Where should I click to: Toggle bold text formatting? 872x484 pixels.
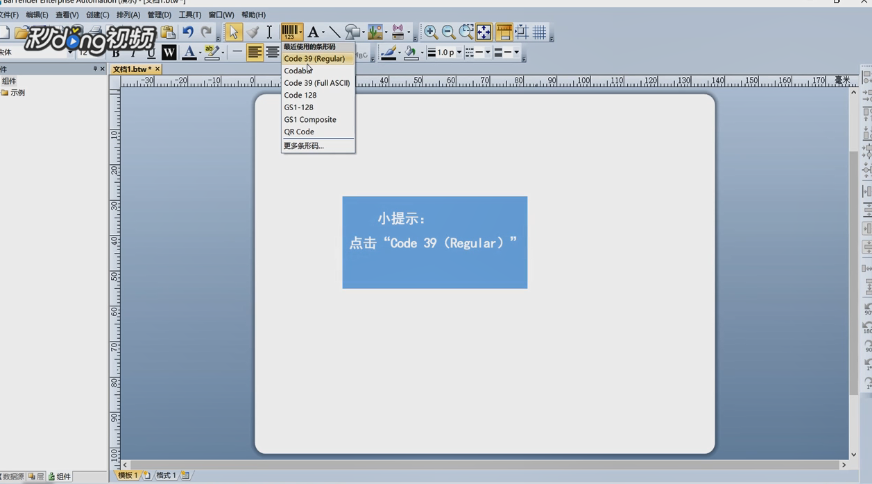[116, 53]
